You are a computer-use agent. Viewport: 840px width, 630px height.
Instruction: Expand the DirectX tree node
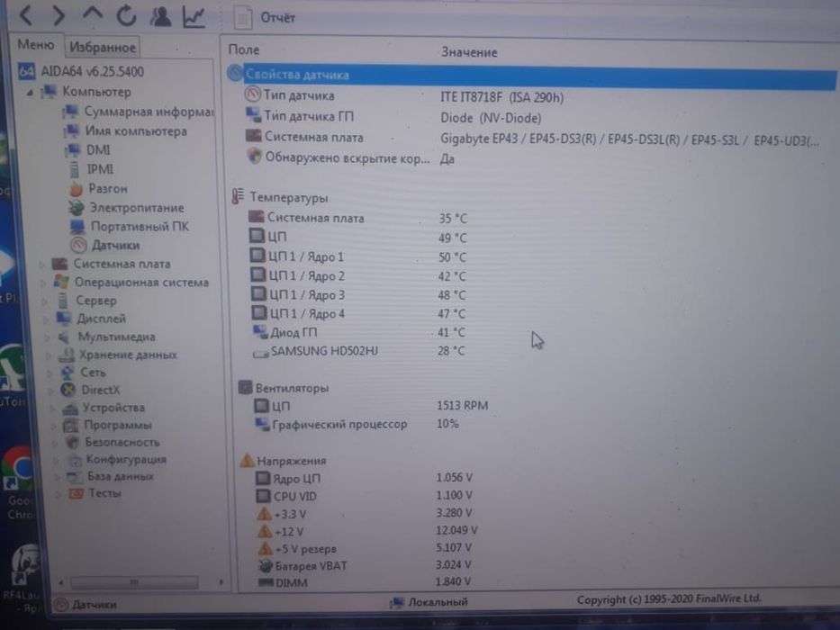50,391
